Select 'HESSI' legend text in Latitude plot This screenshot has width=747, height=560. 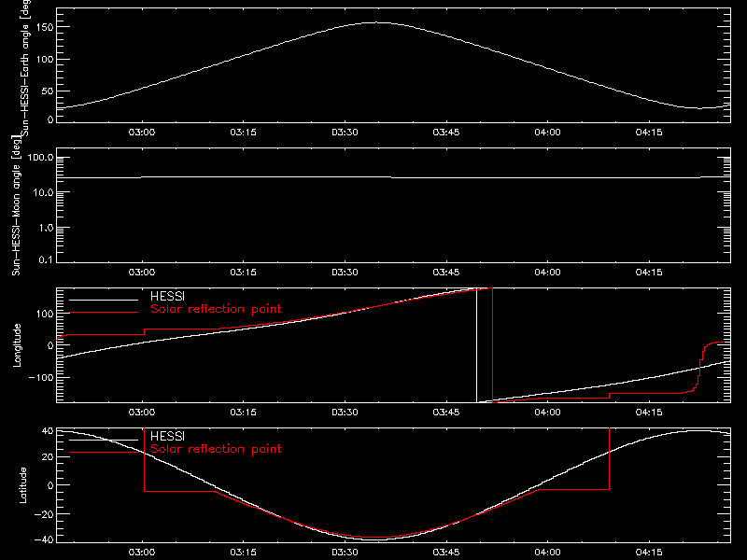click(167, 436)
